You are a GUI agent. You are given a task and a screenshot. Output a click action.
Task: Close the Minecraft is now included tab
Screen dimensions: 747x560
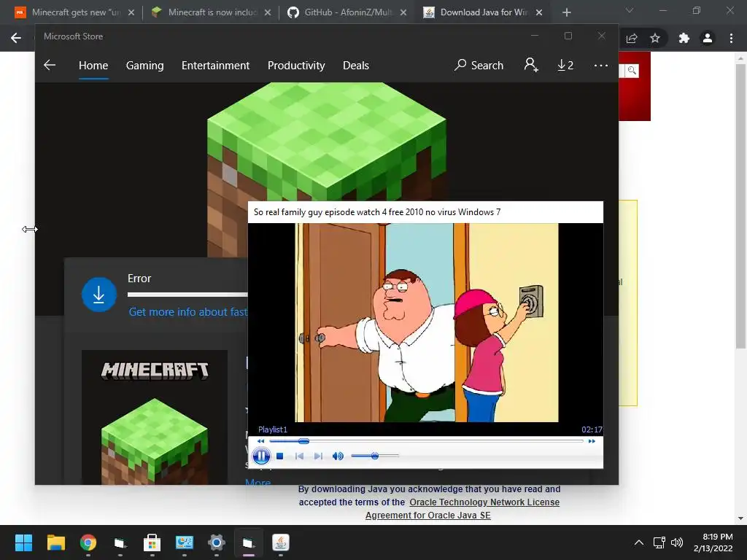268,12
